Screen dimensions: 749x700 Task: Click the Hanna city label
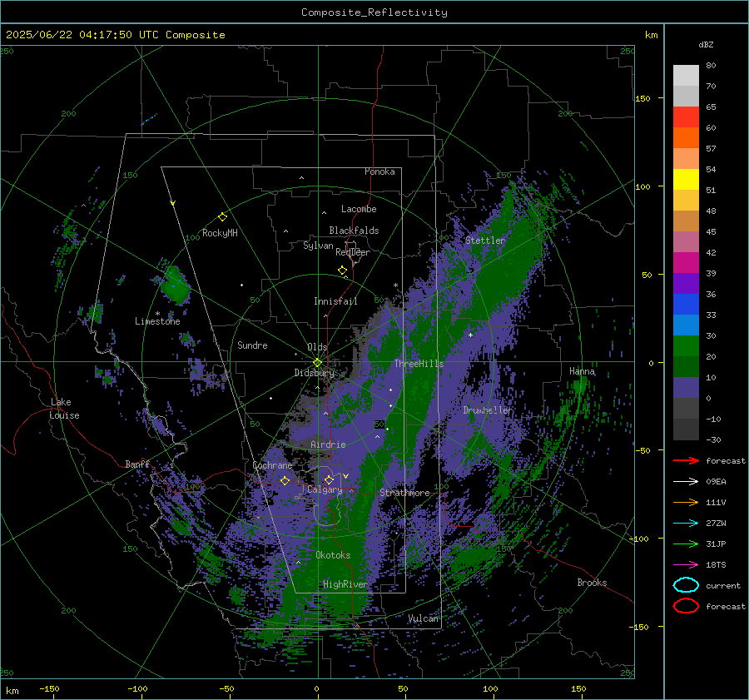coord(582,370)
